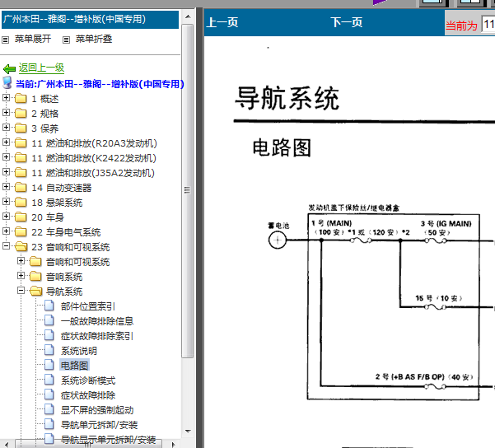Click the folder icon for 2 规格
The height and width of the screenshot is (448, 495).
click(21, 113)
